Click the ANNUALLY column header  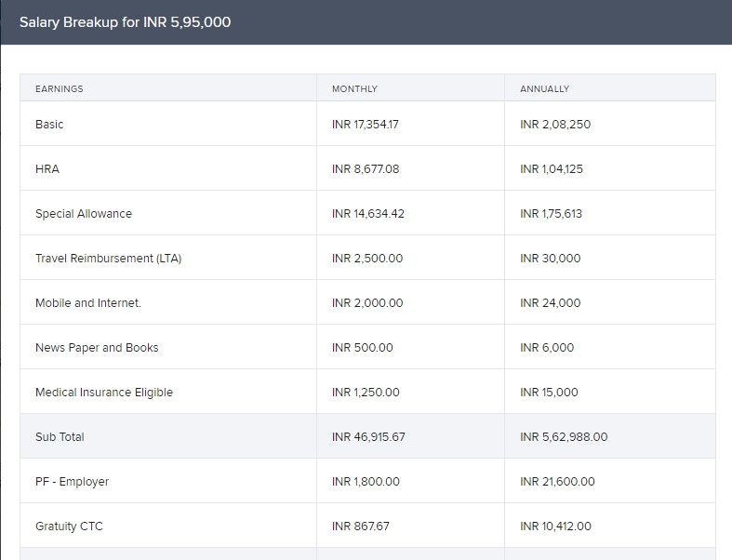pos(545,88)
